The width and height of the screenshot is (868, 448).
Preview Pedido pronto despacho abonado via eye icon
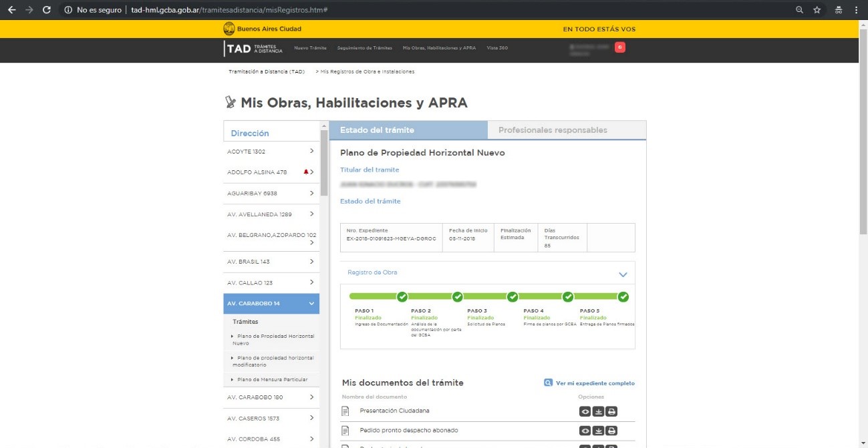[x=585, y=431]
